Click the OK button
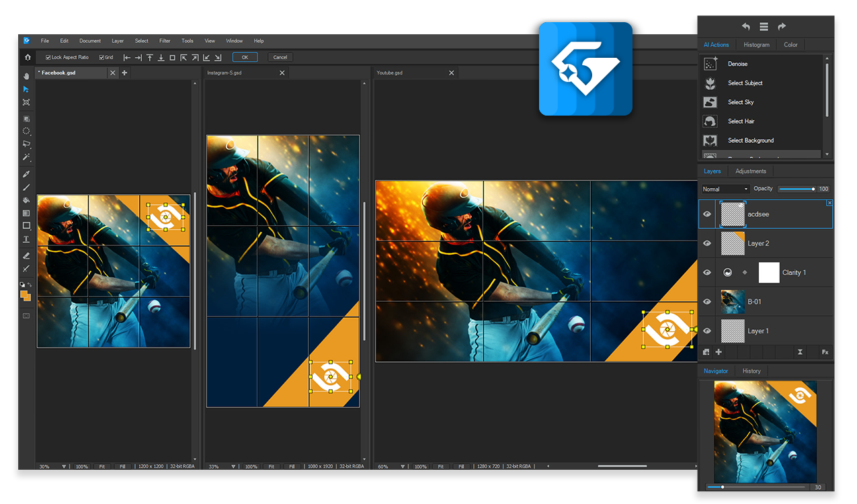The image size is (857, 504). (x=245, y=57)
